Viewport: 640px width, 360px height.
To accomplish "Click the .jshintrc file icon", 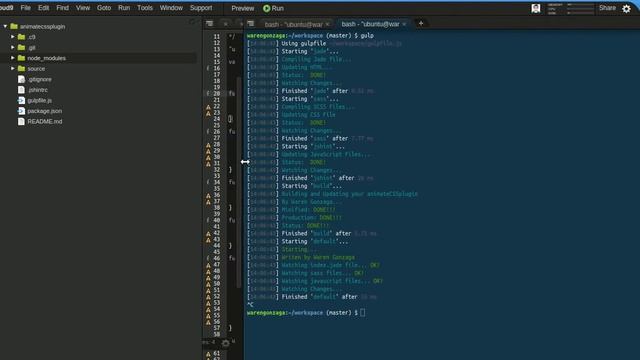I will pyautogui.click(x=21, y=90).
